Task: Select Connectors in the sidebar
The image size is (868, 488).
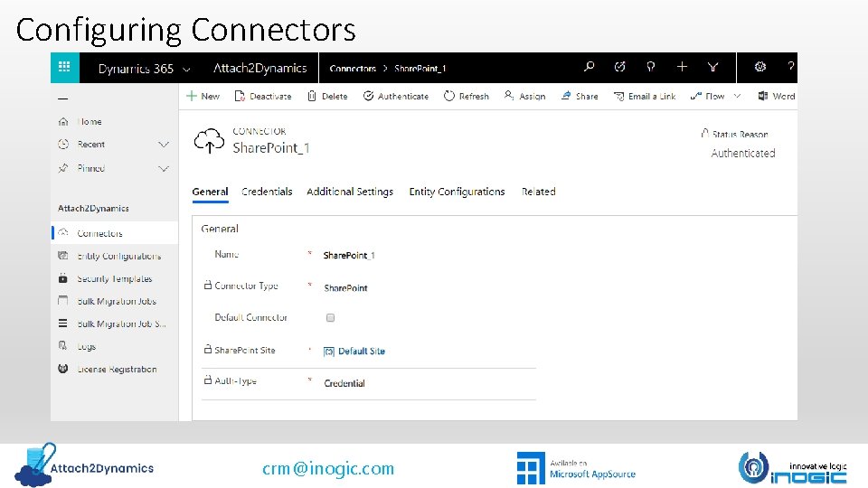Action: pyautogui.click(x=115, y=233)
